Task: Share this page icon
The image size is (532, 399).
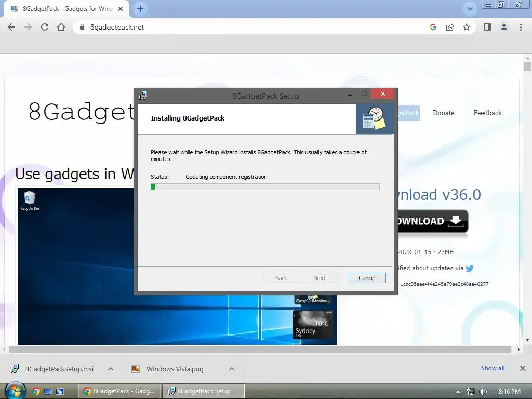Action: [x=450, y=27]
